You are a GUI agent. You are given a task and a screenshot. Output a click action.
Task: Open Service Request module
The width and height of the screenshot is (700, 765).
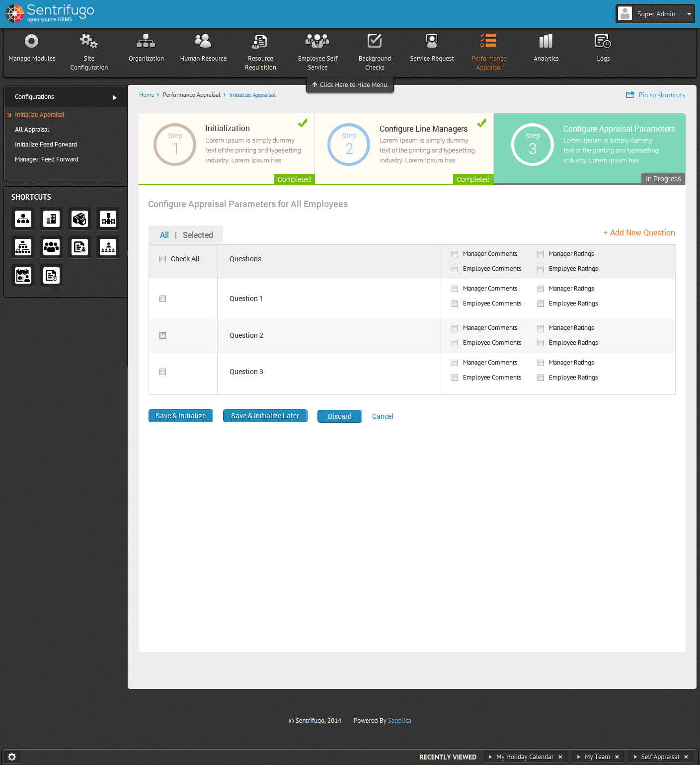pos(432,48)
